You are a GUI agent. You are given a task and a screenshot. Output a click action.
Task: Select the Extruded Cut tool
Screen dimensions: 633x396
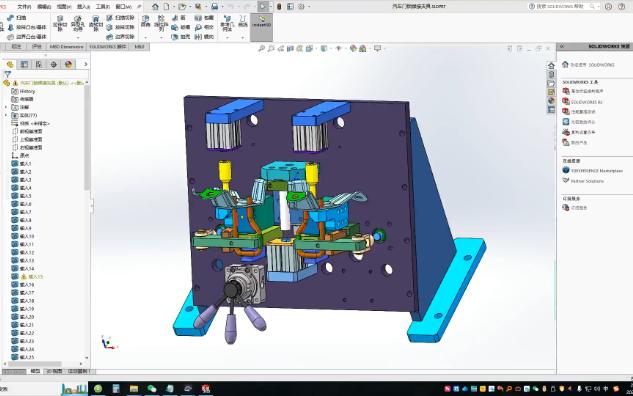60,23
